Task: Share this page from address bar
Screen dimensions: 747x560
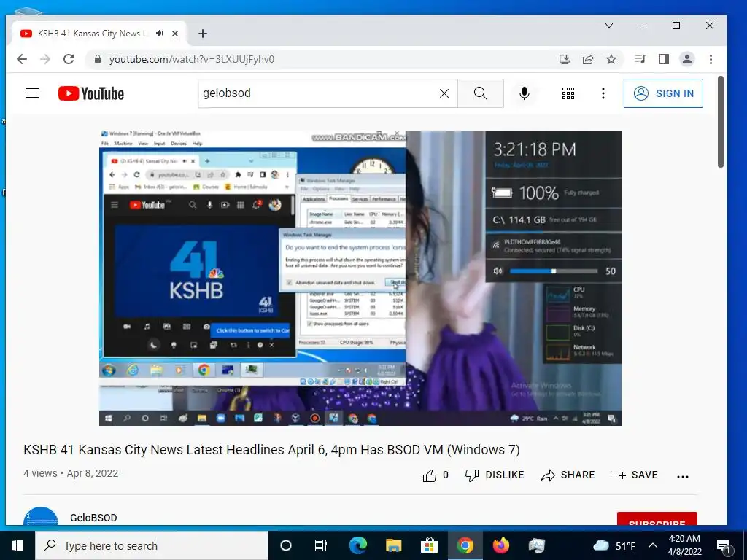Action: 588,59
